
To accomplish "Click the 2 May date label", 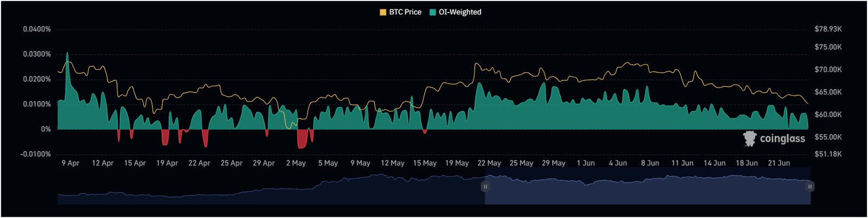I will 296,163.
